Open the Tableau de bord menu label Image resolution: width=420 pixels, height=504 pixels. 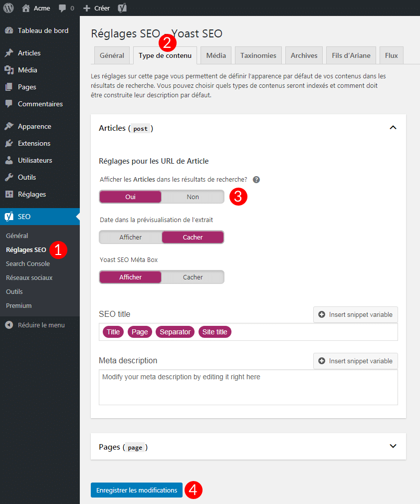(43, 30)
